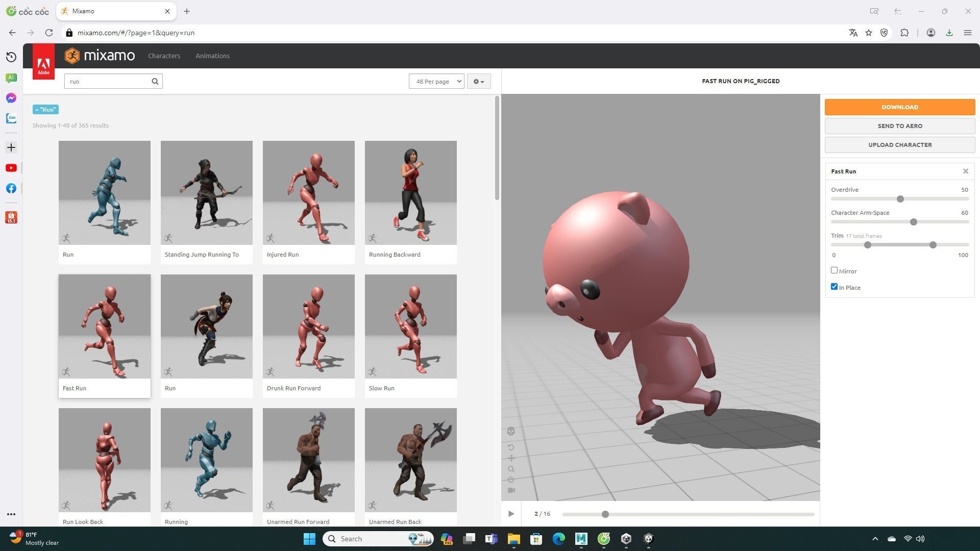This screenshot has height=551, width=980.
Task: Show hidden system tray icons
Action: pyautogui.click(x=875, y=539)
